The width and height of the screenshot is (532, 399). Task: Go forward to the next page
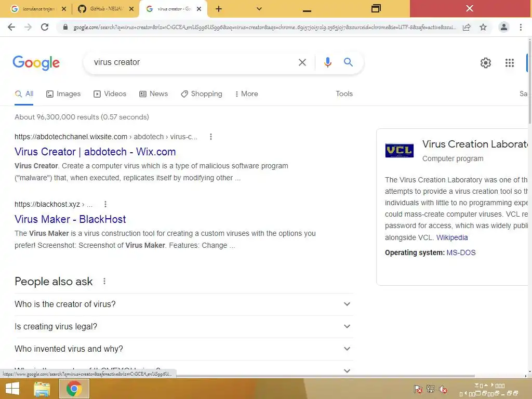tap(28, 27)
